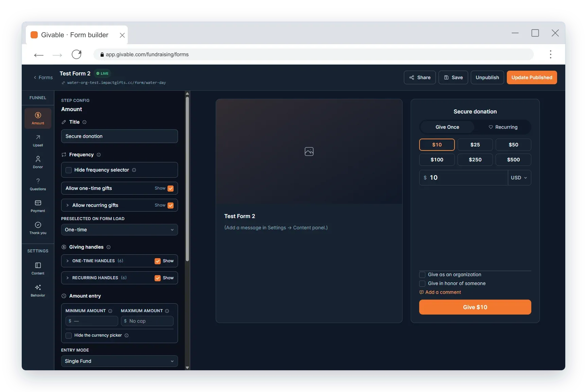Expand the Recurring Handles section
Viewport: 587px width, 392px height.
click(68, 278)
